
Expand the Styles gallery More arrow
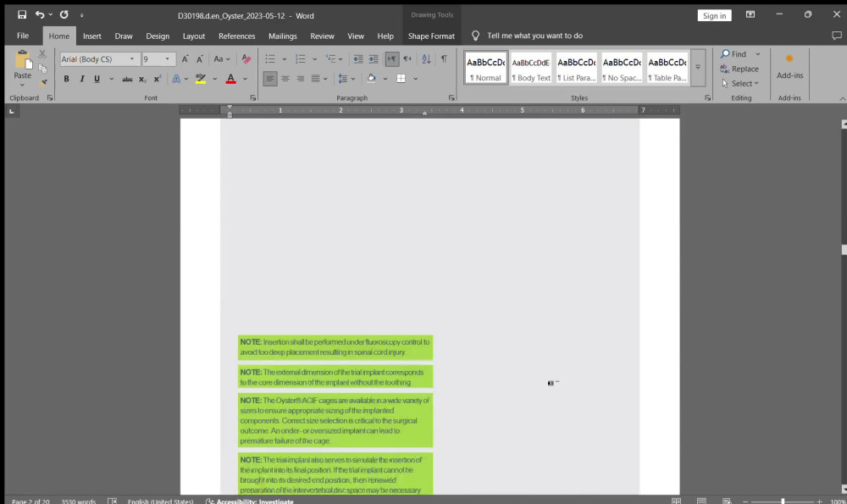pos(698,68)
